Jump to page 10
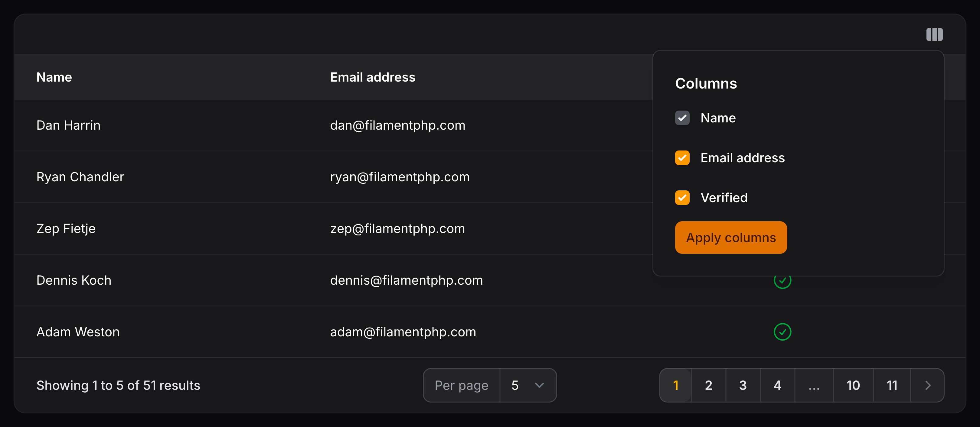Viewport: 980px width, 427px height. pos(853,385)
